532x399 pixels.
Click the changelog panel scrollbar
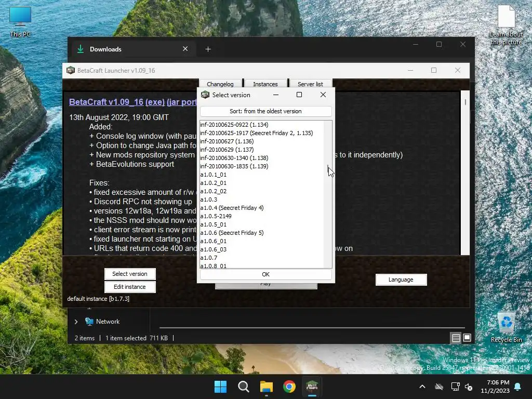click(465, 102)
